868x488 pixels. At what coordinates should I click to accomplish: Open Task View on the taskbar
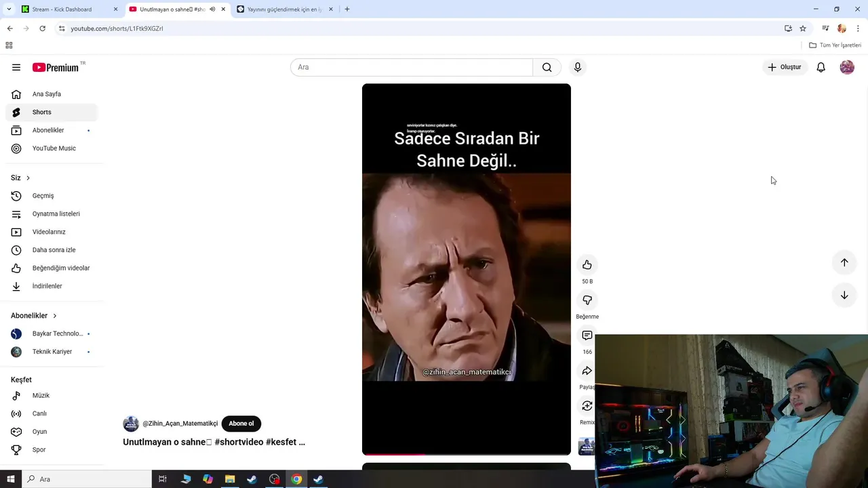(x=163, y=479)
